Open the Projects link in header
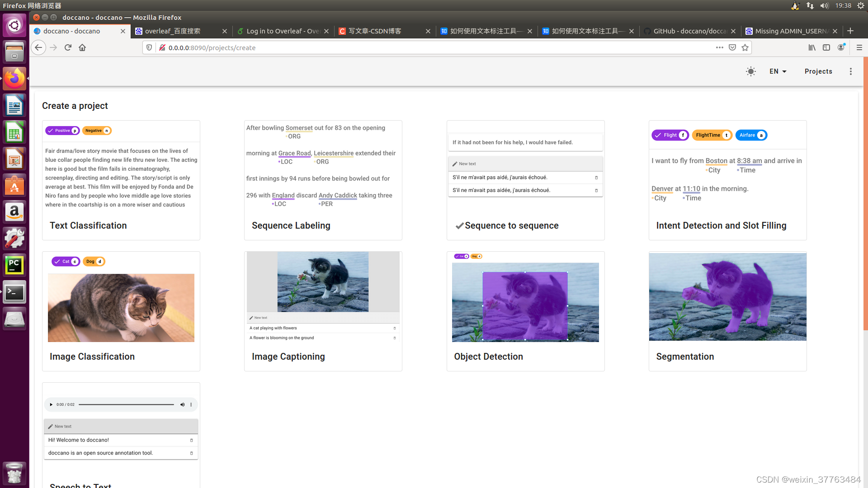Screen dimensions: 868x488 point(818,71)
